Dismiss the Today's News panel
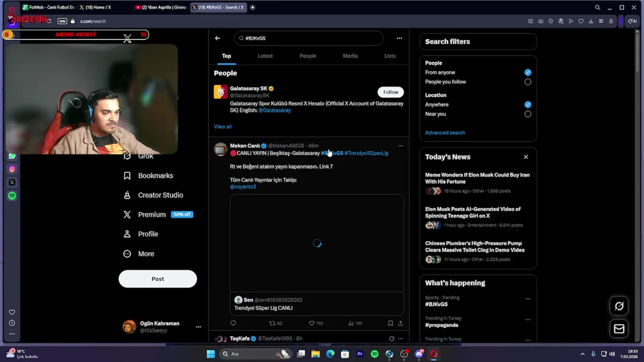This screenshot has height=362, width=644. pos(526,157)
